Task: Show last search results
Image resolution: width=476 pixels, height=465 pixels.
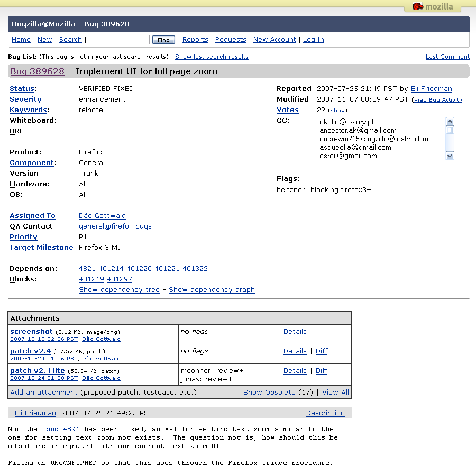Action: pyautogui.click(x=212, y=57)
